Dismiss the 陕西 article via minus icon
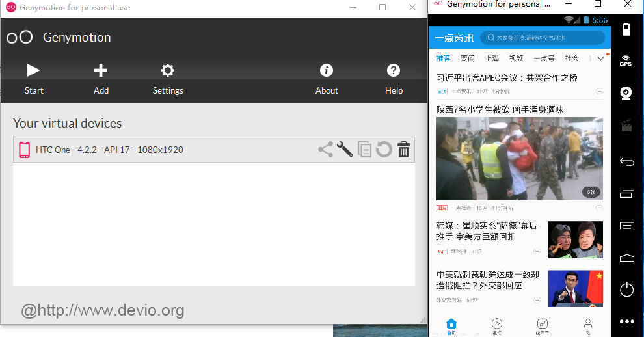 coord(599,208)
